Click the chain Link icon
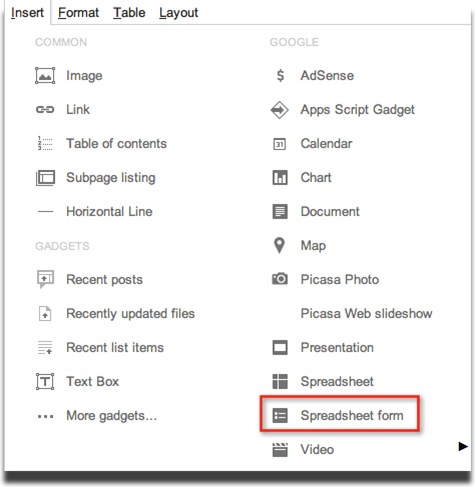475x487 pixels. pyautogui.click(x=45, y=110)
